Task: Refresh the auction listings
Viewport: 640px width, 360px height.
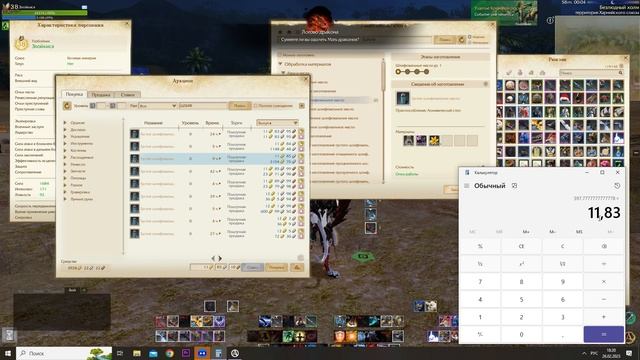Action: click(x=67, y=106)
